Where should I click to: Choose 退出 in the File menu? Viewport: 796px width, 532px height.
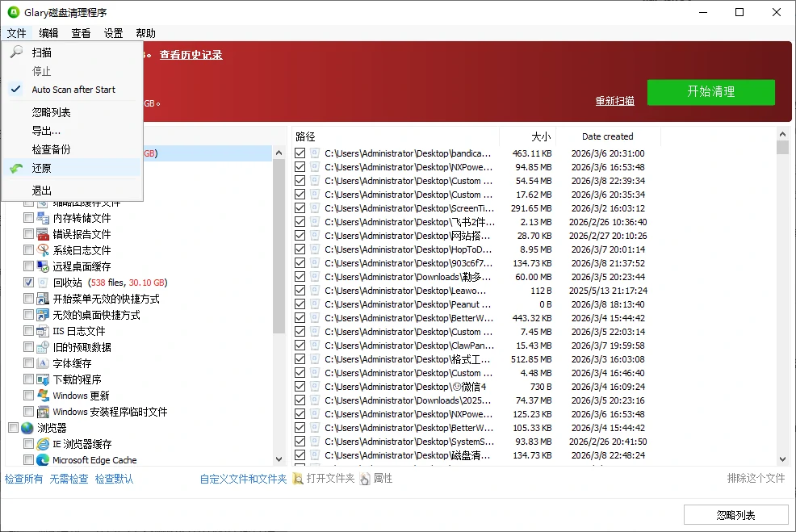(42, 191)
